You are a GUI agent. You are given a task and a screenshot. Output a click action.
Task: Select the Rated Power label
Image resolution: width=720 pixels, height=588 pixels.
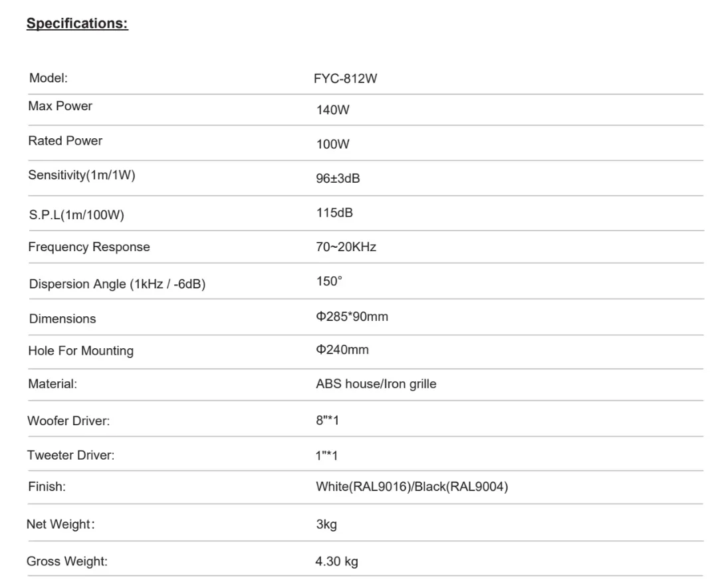pyautogui.click(x=65, y=141)
